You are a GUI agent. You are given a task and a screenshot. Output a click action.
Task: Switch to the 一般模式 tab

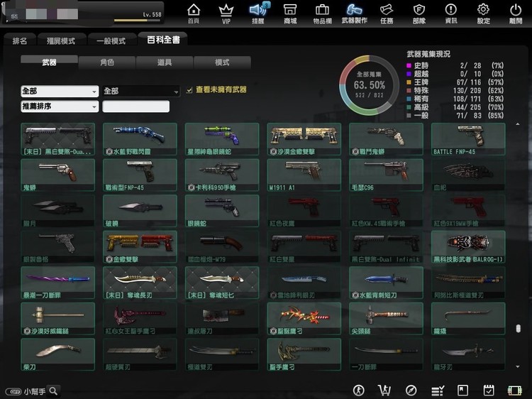point(111,40)
